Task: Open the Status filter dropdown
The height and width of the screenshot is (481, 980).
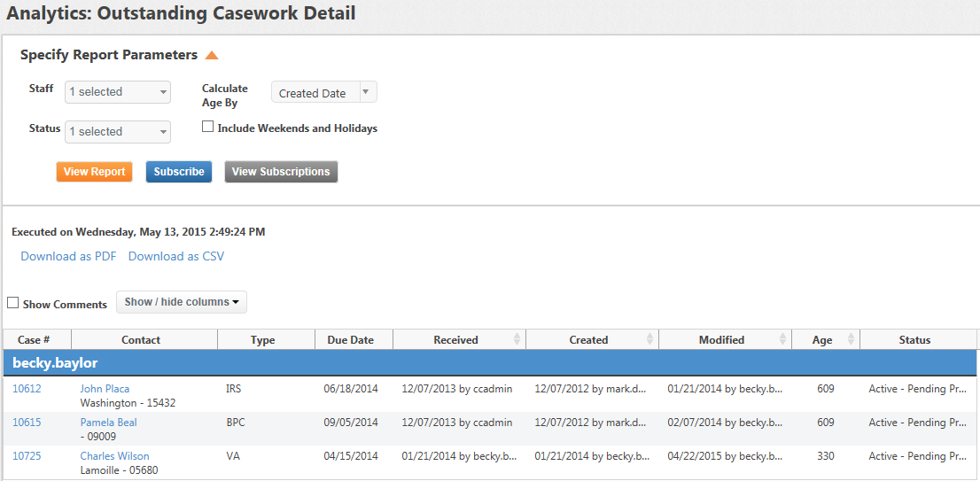Action: pos(118,132)
